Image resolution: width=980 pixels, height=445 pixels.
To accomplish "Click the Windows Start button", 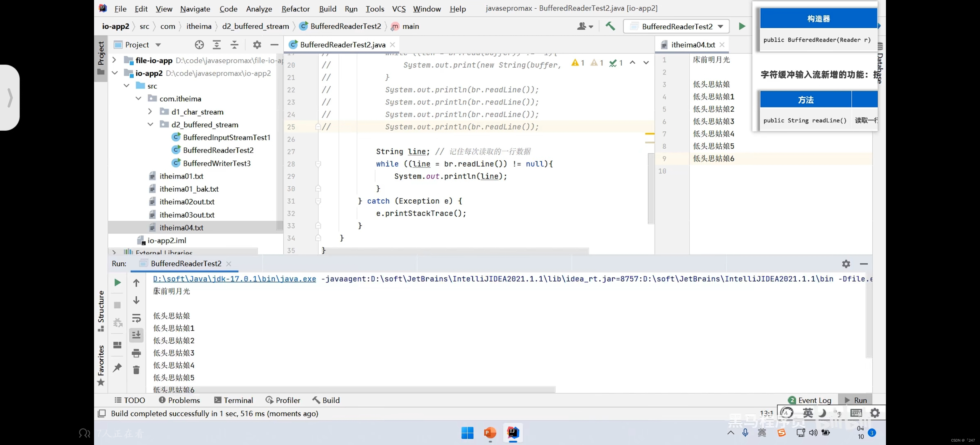I will pyautogui.click(x=467, y=433).
